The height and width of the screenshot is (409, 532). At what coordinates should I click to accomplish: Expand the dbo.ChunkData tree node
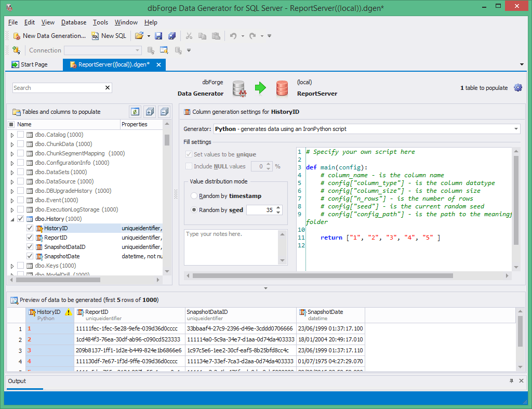(x=12, y=144)
